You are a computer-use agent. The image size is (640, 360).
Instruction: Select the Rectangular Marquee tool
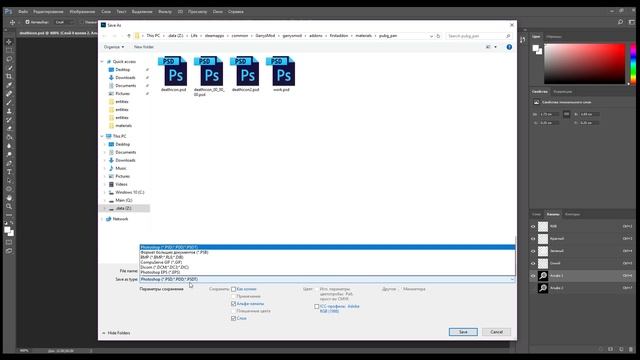click(x=9, y=50)
